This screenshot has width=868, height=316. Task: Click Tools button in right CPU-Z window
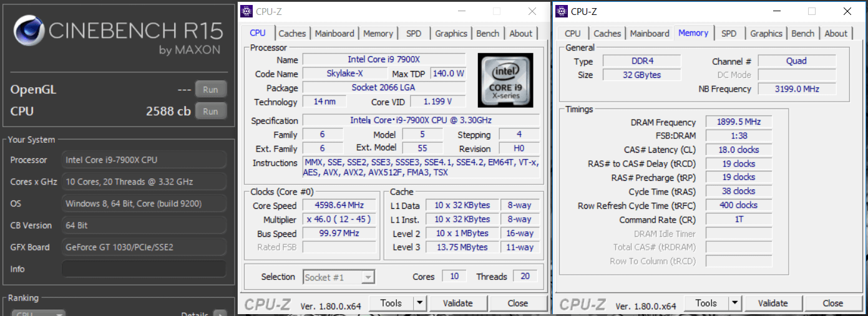[x=706, y=304]
